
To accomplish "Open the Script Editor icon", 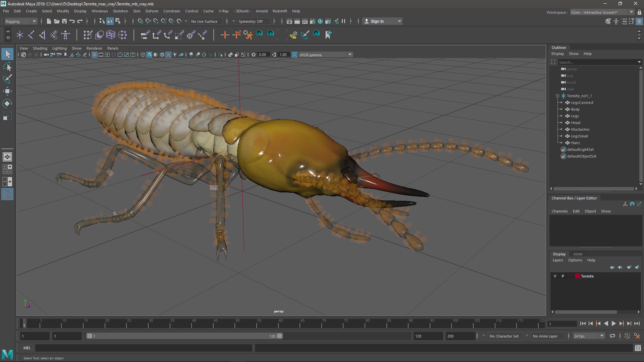I will [x=638, y=348].
